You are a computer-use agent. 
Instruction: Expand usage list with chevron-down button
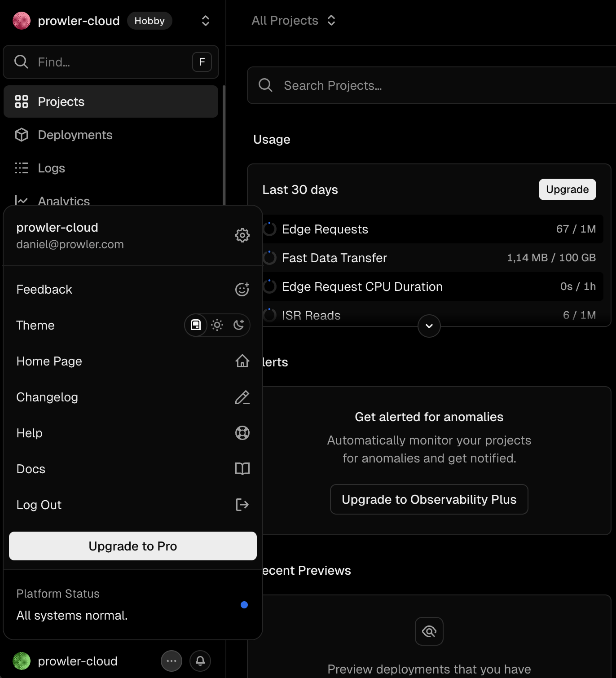tap(429, 326)
